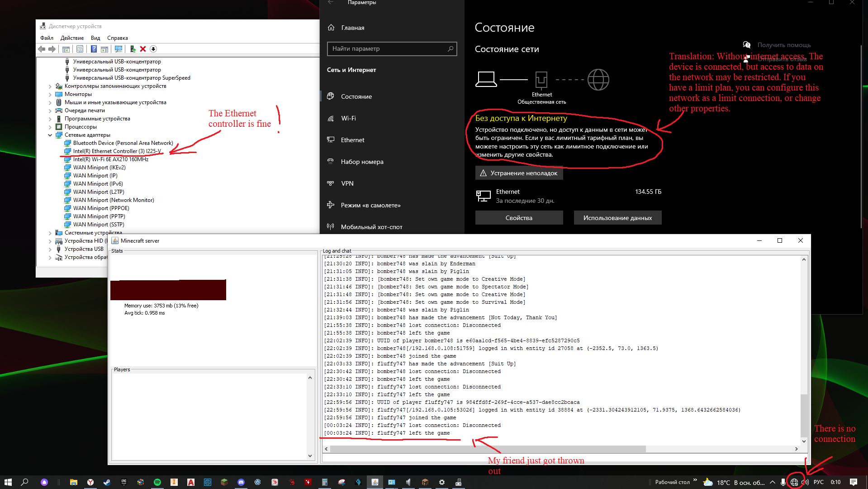Show hidden tray icons chevron
Screen dimensions: 868x489
click(773, 482)
